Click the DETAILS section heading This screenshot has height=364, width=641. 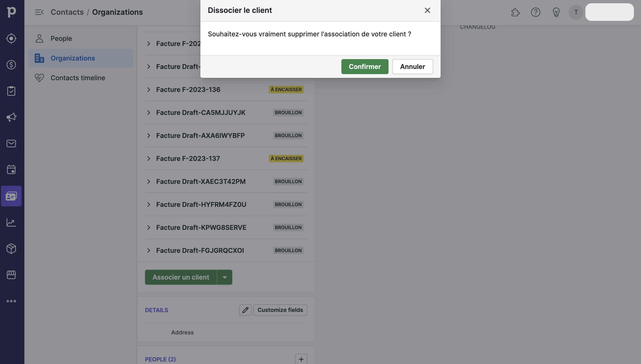tap(156, 310)
